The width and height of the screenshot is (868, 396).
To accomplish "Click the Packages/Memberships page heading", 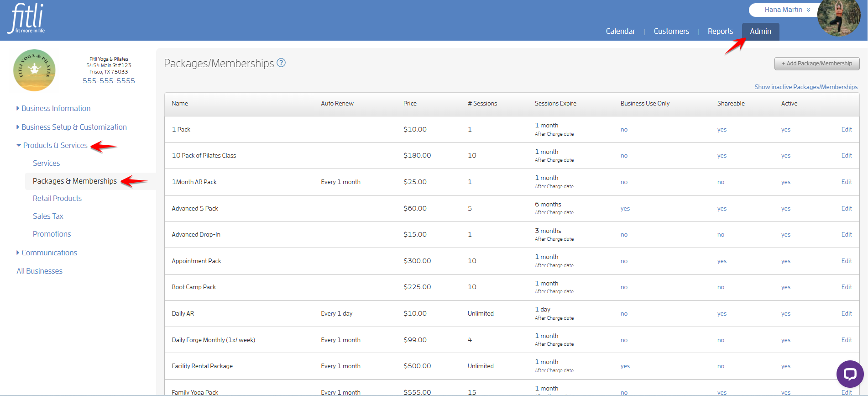I will (x=219, y=63).
